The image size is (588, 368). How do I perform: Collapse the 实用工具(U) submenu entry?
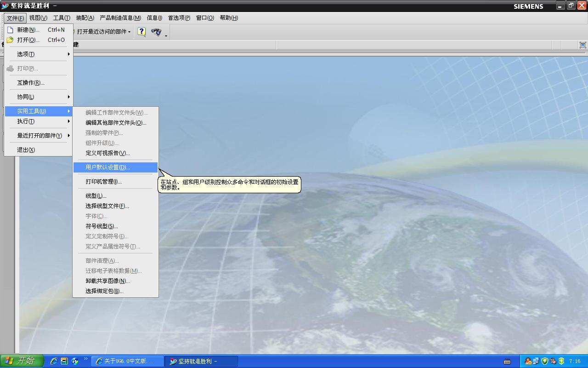pyautogui.click(x=39, y=111)
